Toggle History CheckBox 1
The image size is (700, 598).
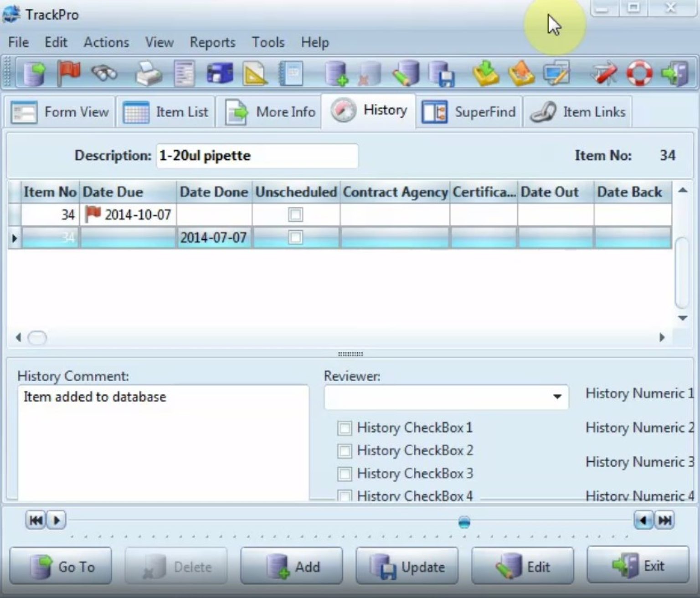[x=344, y=428]
